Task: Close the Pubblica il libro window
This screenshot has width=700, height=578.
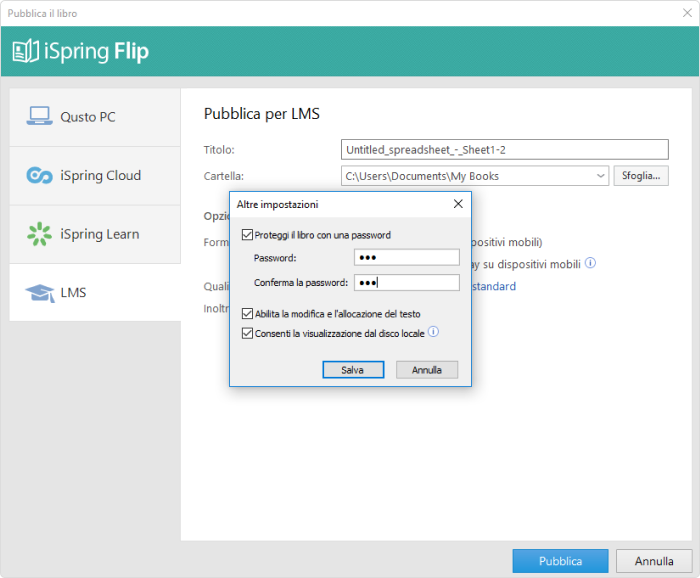Action: 687,13
